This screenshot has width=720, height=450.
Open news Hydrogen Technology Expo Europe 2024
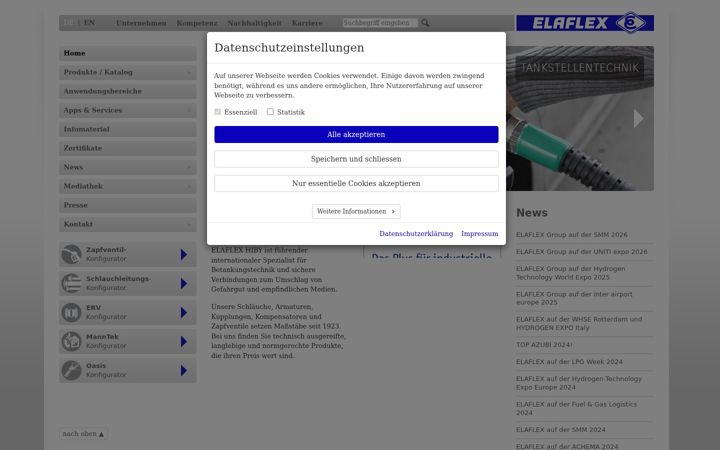tap(579, 383)
